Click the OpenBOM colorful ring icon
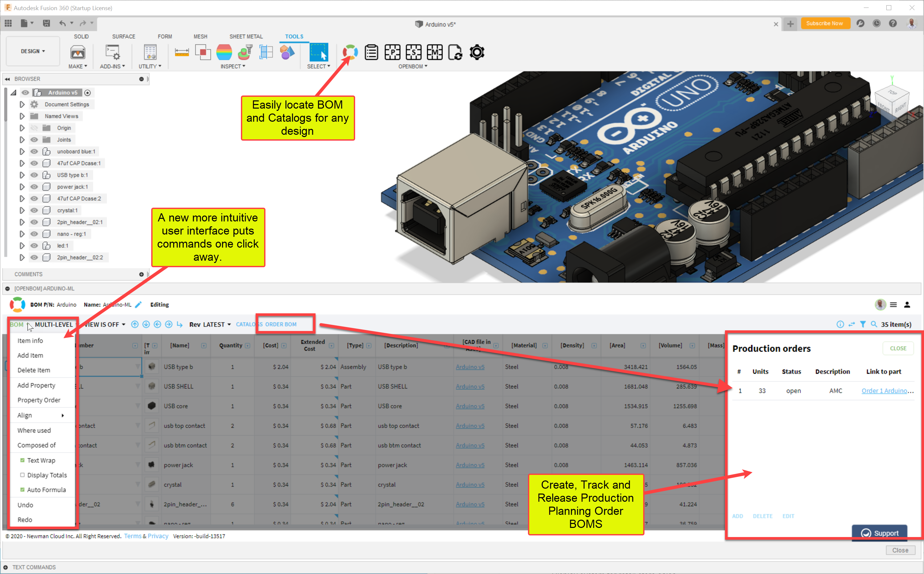The width and height of the screenshot is (924, 574). pos(350,52)
